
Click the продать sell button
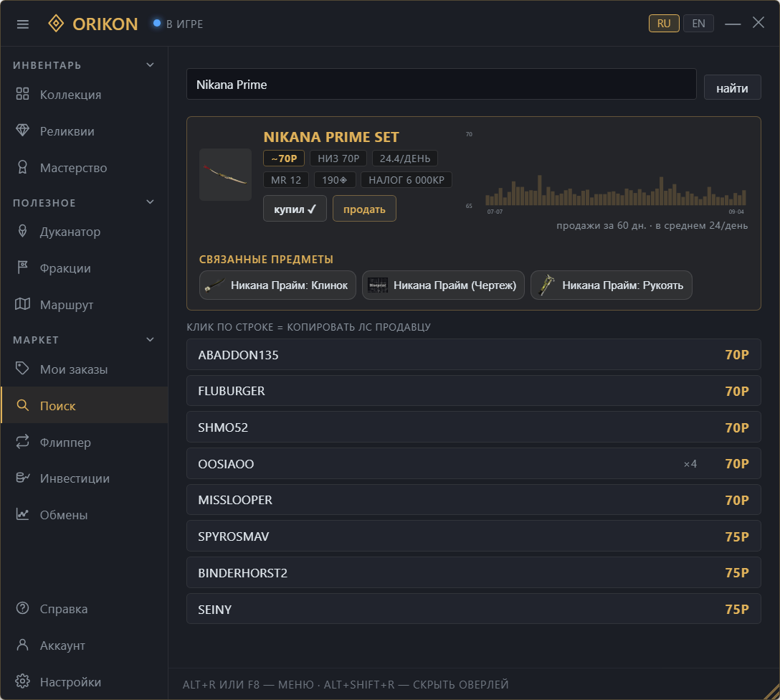click(364, 209)
